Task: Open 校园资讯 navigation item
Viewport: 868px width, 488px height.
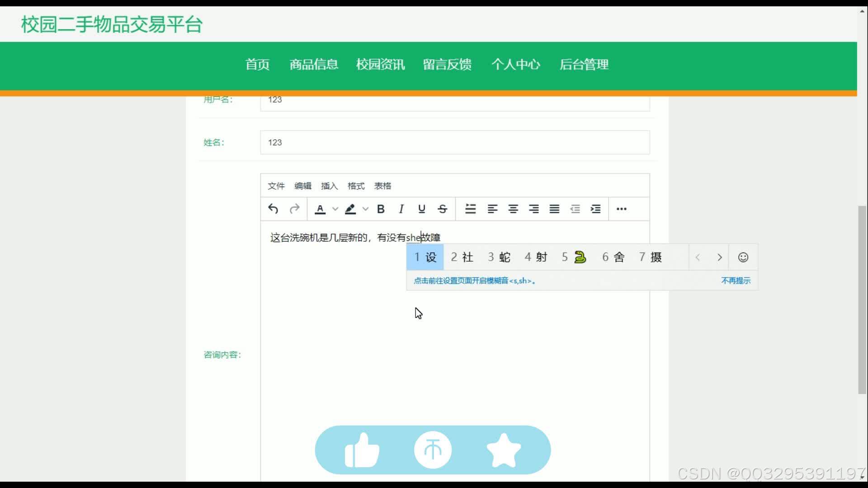Action: click(x=381, y=65)
